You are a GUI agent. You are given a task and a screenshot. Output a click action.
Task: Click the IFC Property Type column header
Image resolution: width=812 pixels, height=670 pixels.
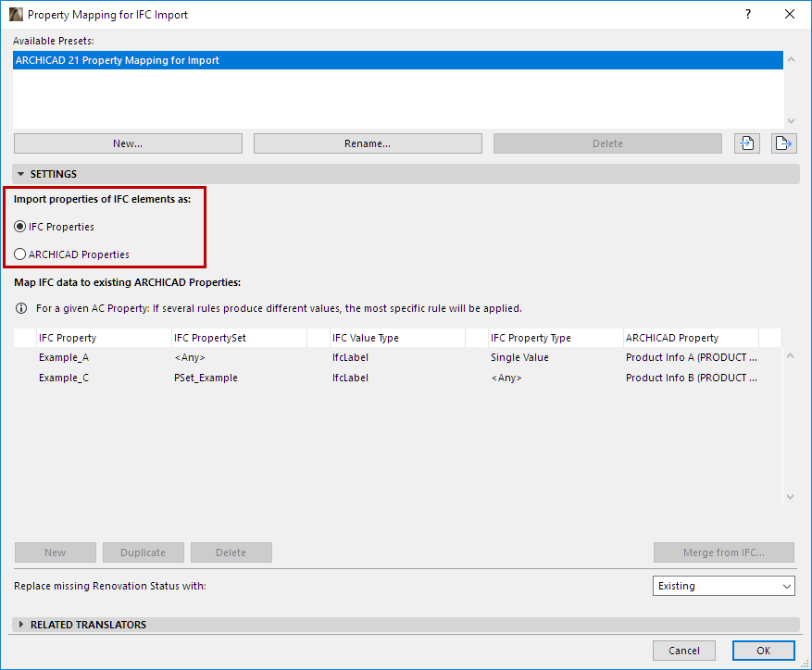[x=556, y=338]
